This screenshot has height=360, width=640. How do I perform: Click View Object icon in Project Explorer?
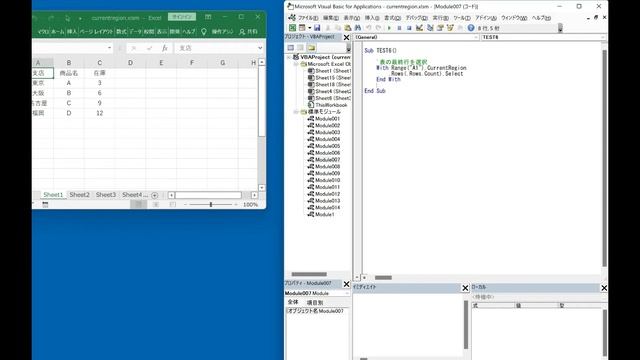click(300, 48)
